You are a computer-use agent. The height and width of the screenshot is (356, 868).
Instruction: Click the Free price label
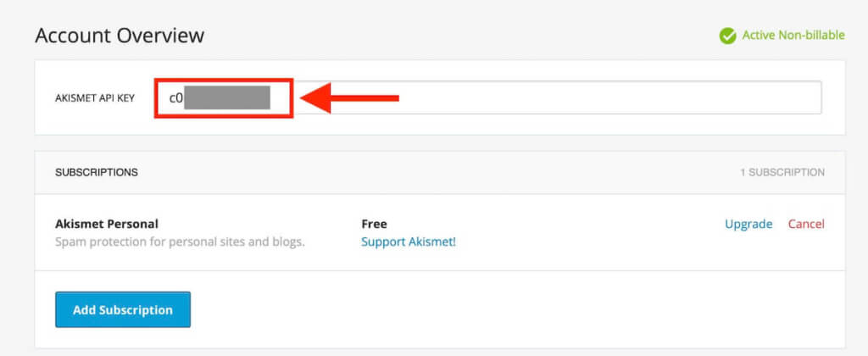(x=374, y=225)
